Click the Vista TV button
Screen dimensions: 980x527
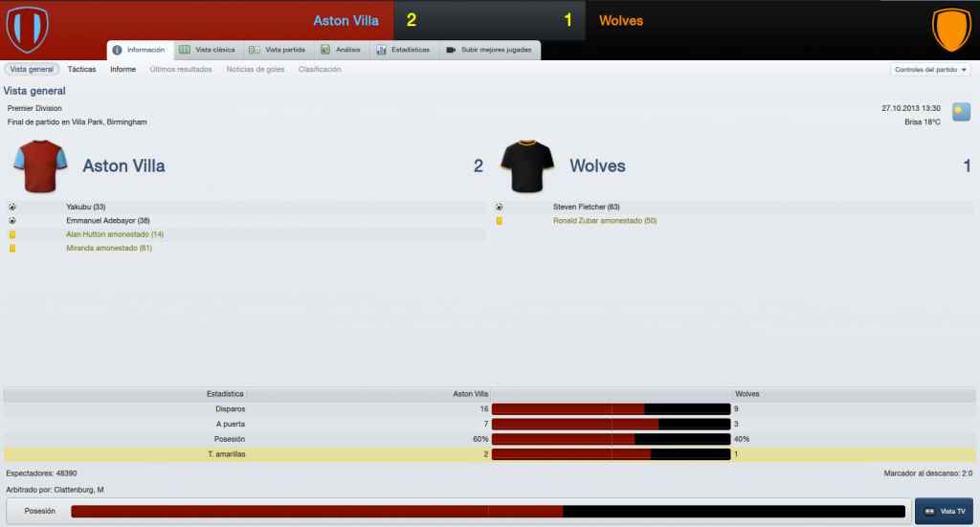pos(944,512)
